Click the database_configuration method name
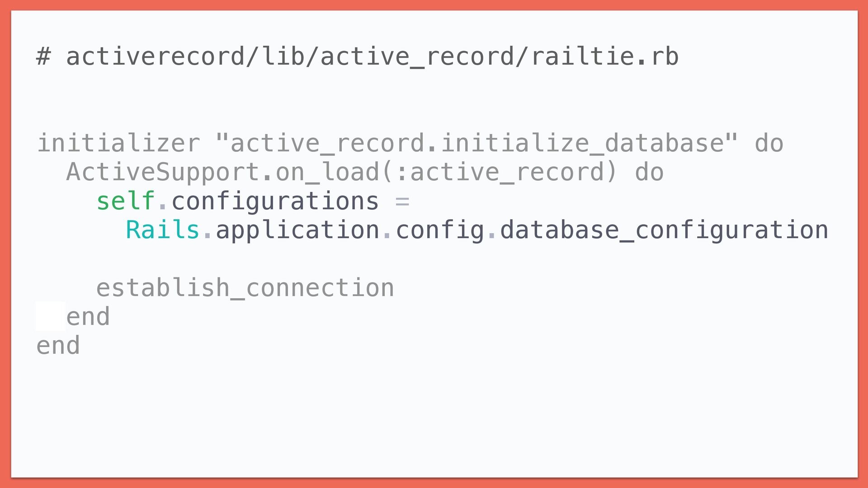The image size is (868, 488). (664, 230)
